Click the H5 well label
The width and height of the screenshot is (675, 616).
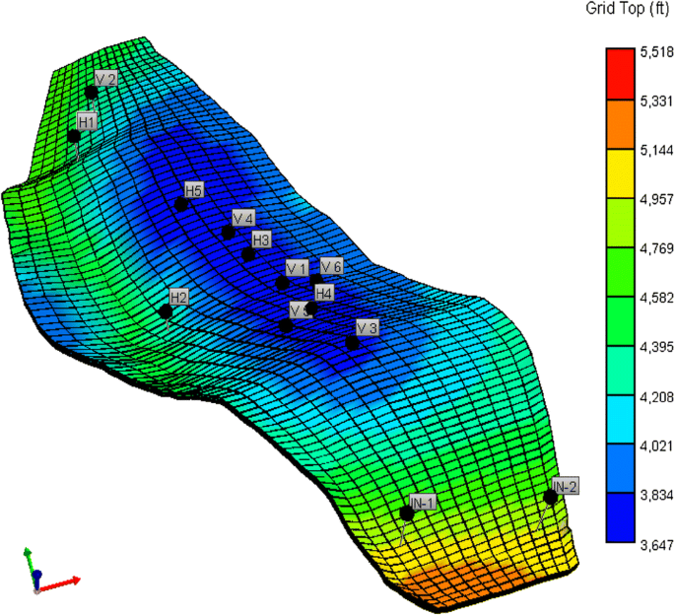[x=194, y=190]
